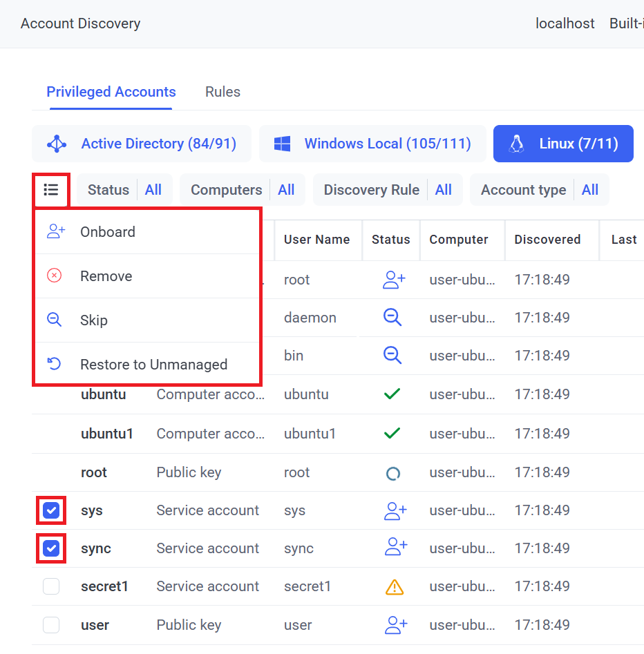Click the skipped status icon for daemon

(x=392, y=318)
